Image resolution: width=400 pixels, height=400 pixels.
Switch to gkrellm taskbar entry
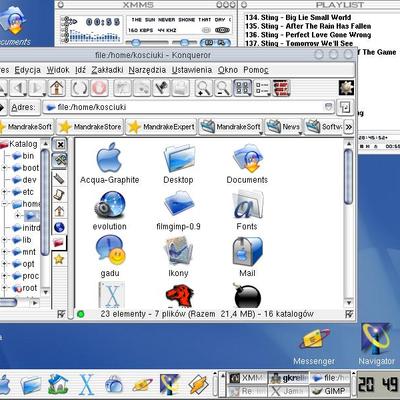pos(289,378)
